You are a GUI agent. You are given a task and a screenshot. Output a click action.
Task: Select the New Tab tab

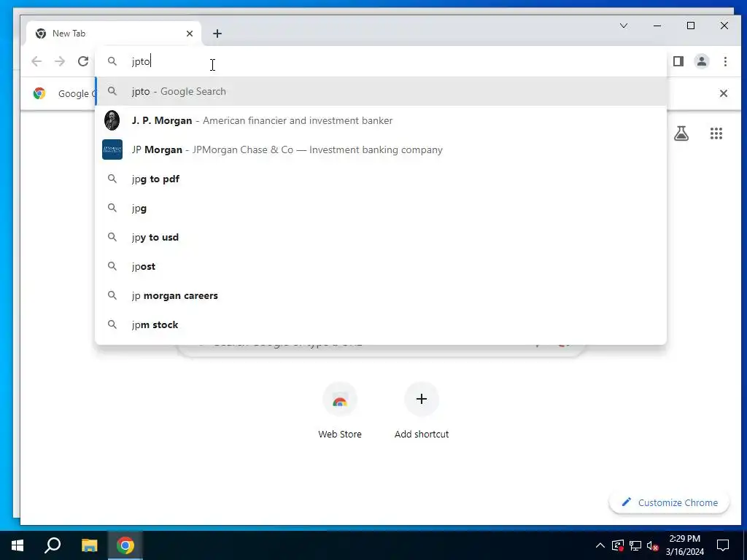point(114,34)
